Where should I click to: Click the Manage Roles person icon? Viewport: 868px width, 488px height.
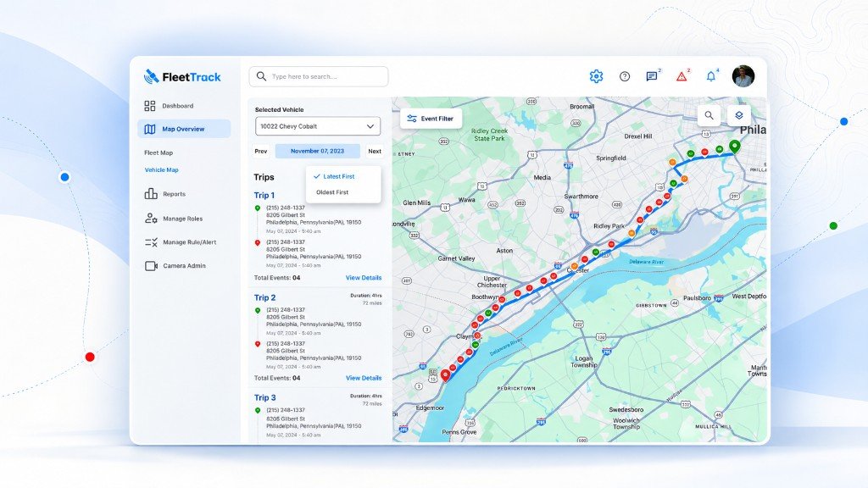click(151, 219)
